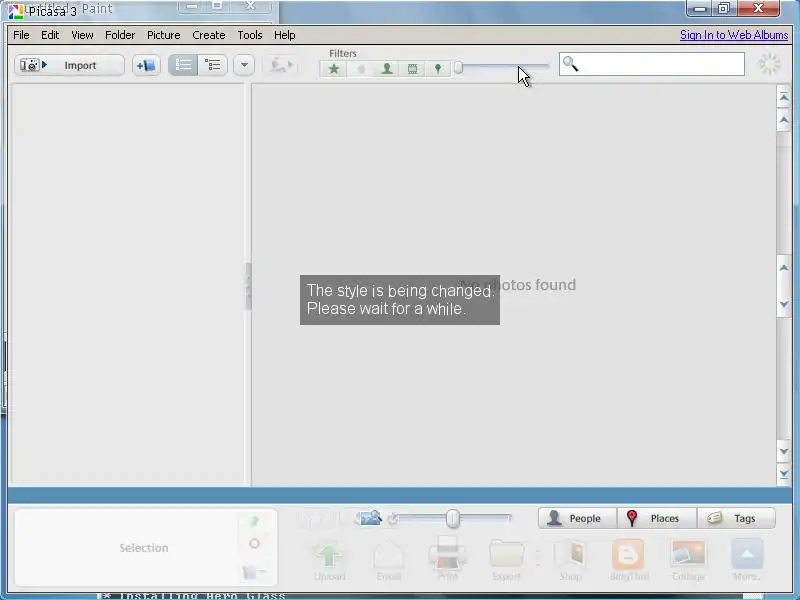Open the People panel
800x600 pixels.
coord(578,518)
